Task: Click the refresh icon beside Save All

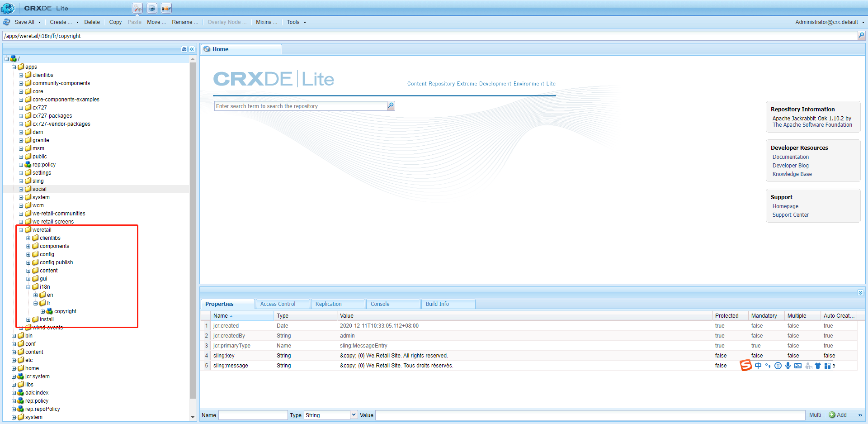Action: [7, 22]
